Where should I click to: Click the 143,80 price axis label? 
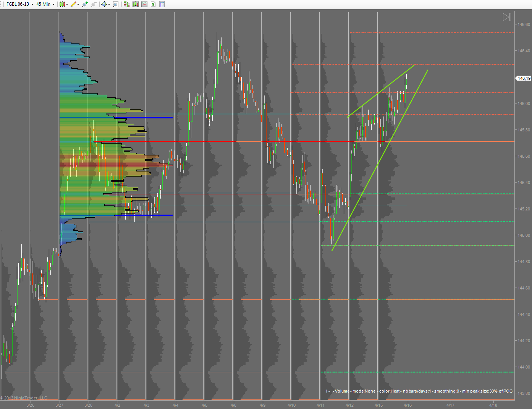point(524,393)
